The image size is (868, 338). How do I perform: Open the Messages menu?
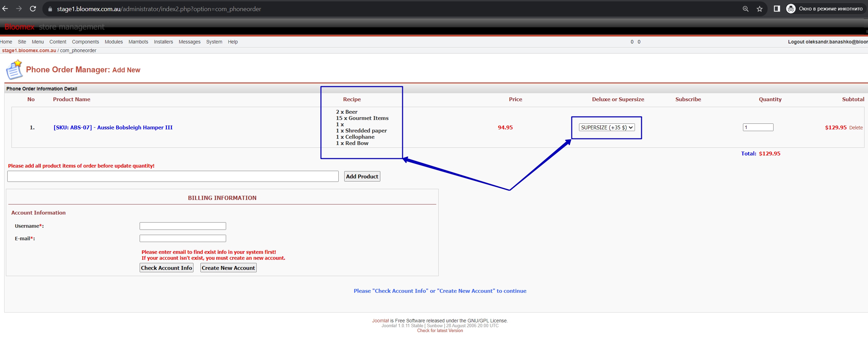point(190,42)
